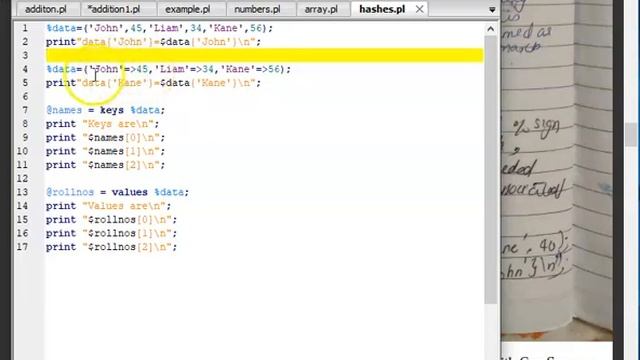Click line number 12 in gutter

(22, 178)
